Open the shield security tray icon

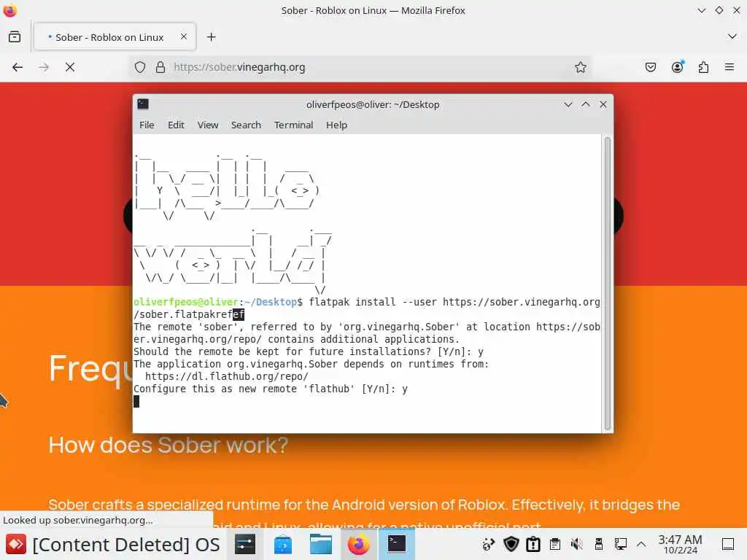pyautogui.click(x=511, y=544)
